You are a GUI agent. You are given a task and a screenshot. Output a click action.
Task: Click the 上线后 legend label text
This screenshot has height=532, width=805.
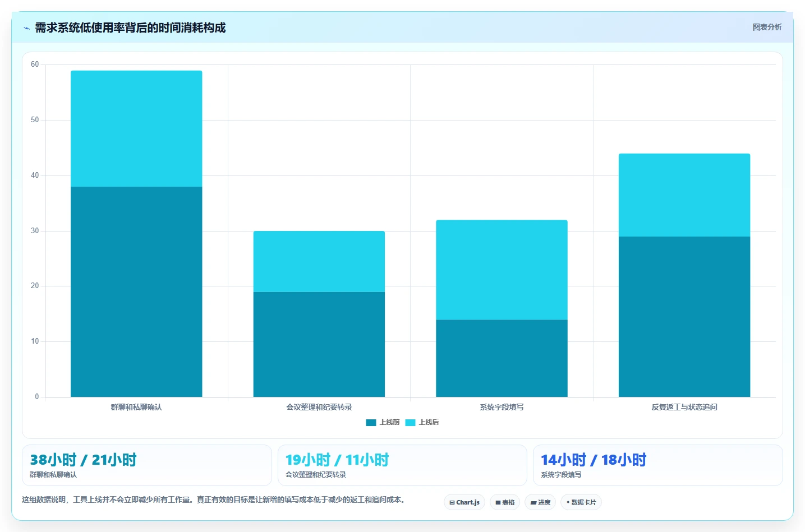tap(429, 422)
